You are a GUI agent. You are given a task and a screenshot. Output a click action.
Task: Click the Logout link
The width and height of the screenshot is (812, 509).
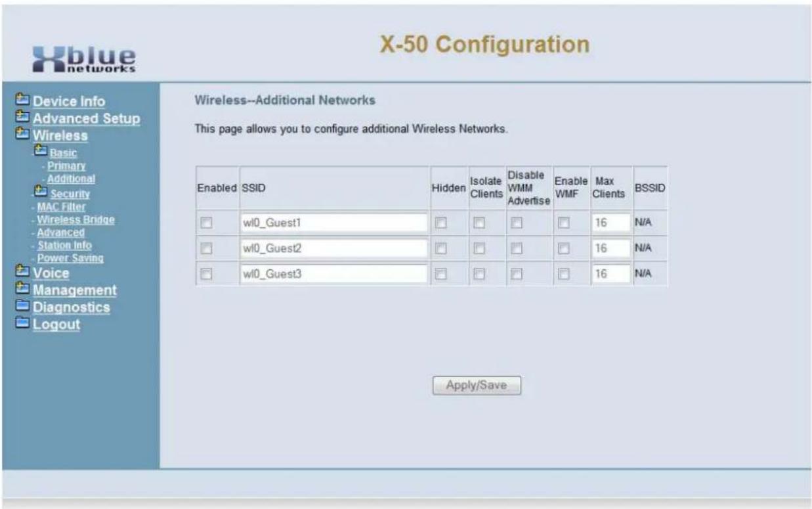tap(56, 324)
